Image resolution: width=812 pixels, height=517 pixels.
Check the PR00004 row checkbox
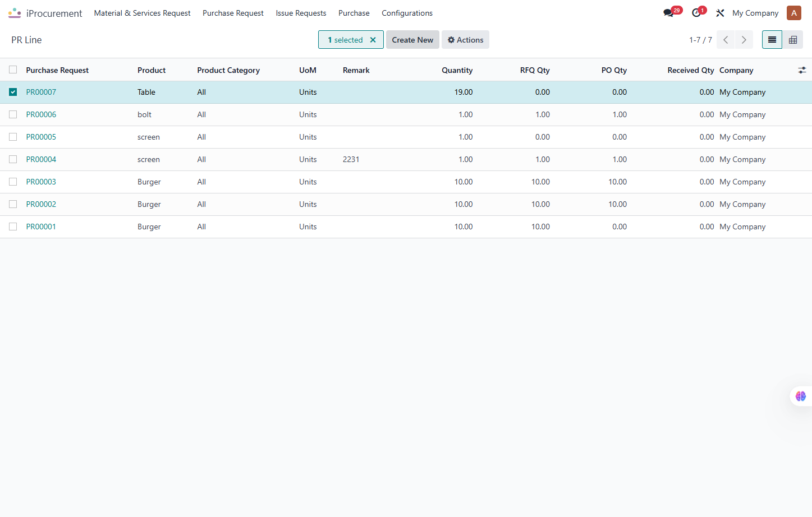click(13, 159)
